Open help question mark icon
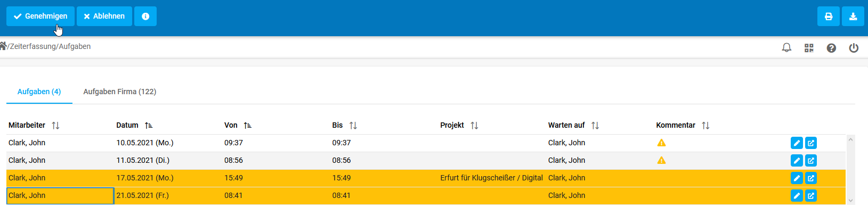Screen dimensions: 868x207 831,48
